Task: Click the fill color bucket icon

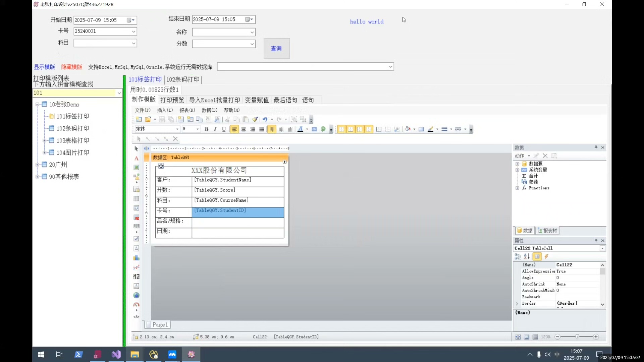Action: tap(408, 129)
